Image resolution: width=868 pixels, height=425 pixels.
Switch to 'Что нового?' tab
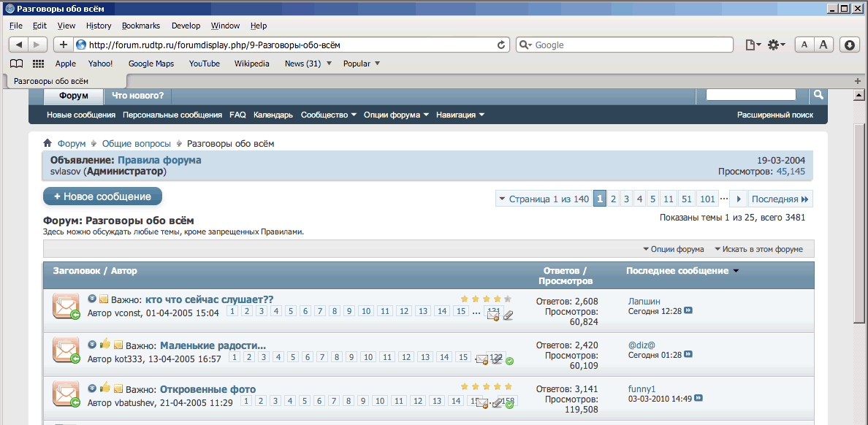(138, 96)
